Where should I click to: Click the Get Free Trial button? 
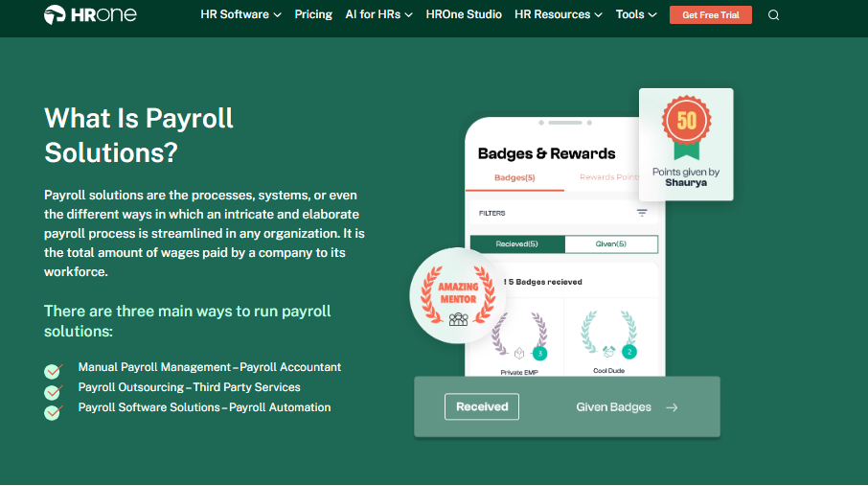coord(711,15)
